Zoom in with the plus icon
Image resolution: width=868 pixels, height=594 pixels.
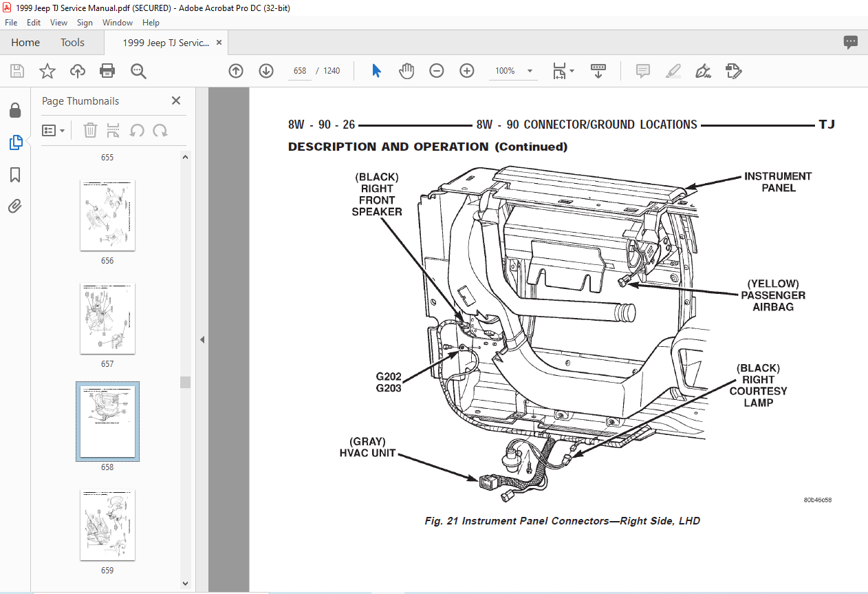[467, 71]
